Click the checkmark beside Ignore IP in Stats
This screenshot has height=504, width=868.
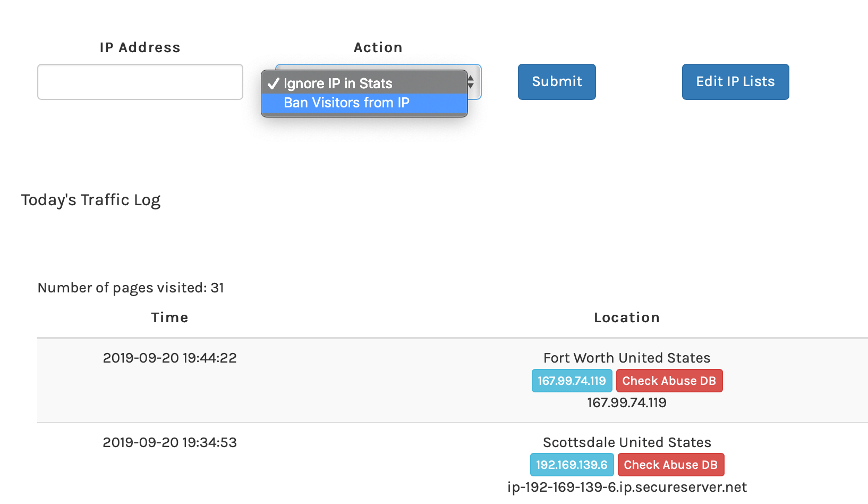point(273,83)
